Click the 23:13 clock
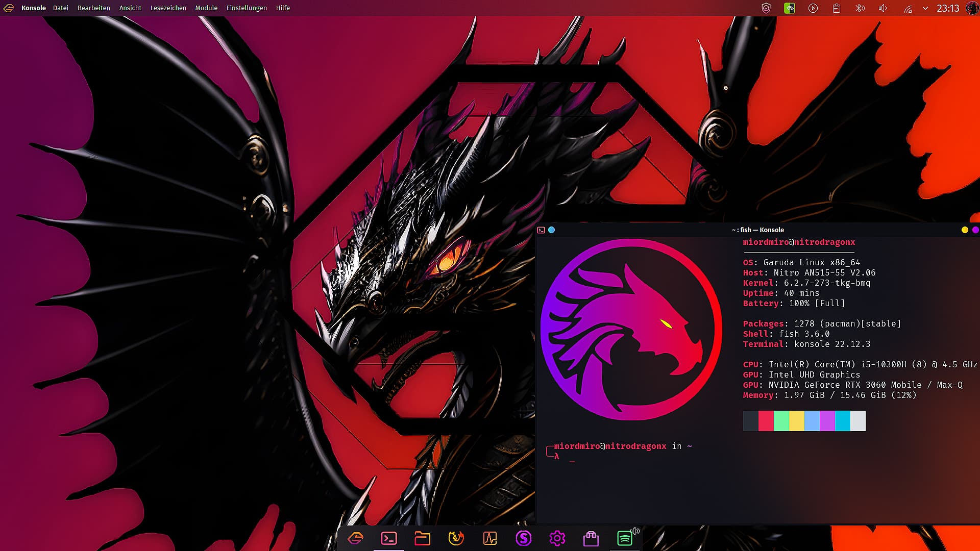Screen dimensions: 980x551 coord(948,8)
